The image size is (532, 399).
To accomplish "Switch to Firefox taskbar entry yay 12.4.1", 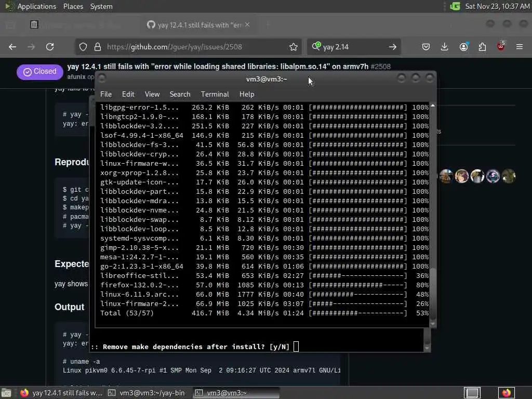I will 61,393.
